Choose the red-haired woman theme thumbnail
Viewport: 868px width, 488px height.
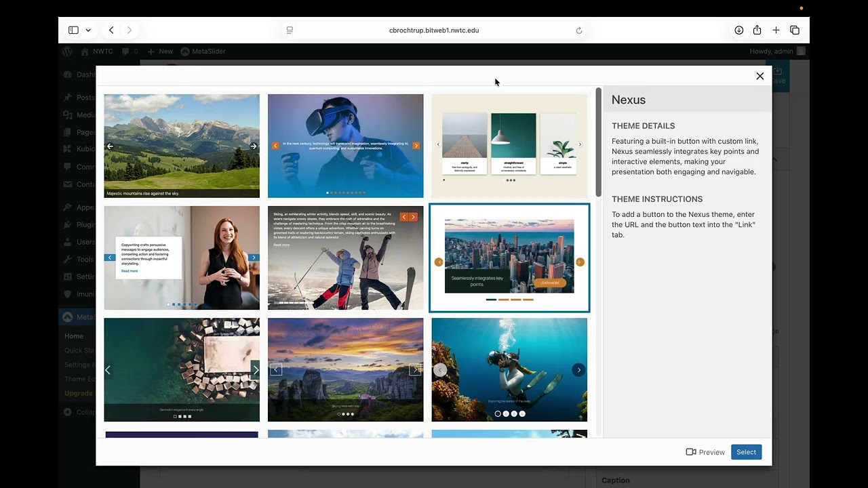point(182,258)
